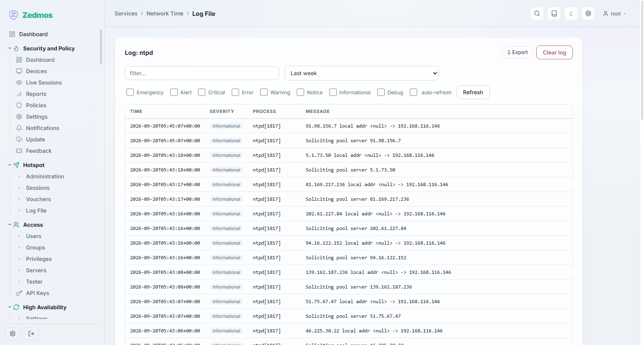Click the Zedmos shield logo
Screen dimensions: 644x345
click(13, 15)
